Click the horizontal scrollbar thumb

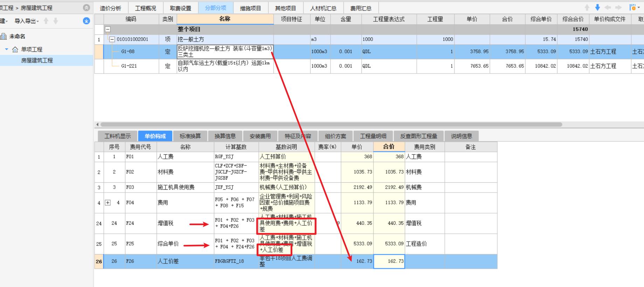[331, 124]
